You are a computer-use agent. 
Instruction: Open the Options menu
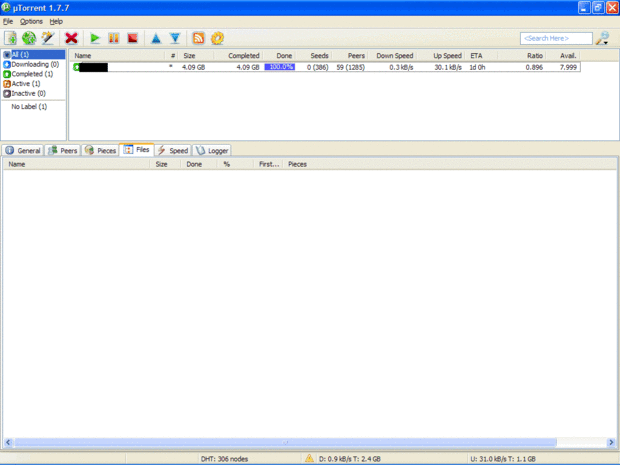tap(31, 21)
